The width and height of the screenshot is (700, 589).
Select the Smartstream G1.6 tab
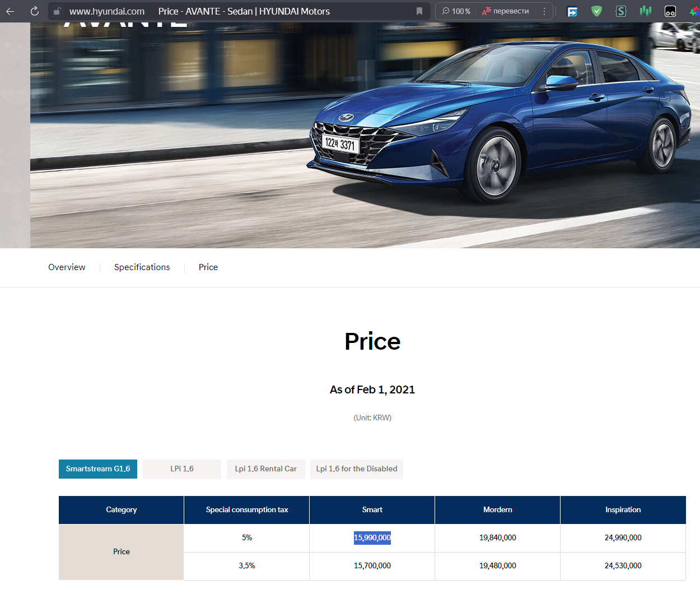(x=98, y=469)
